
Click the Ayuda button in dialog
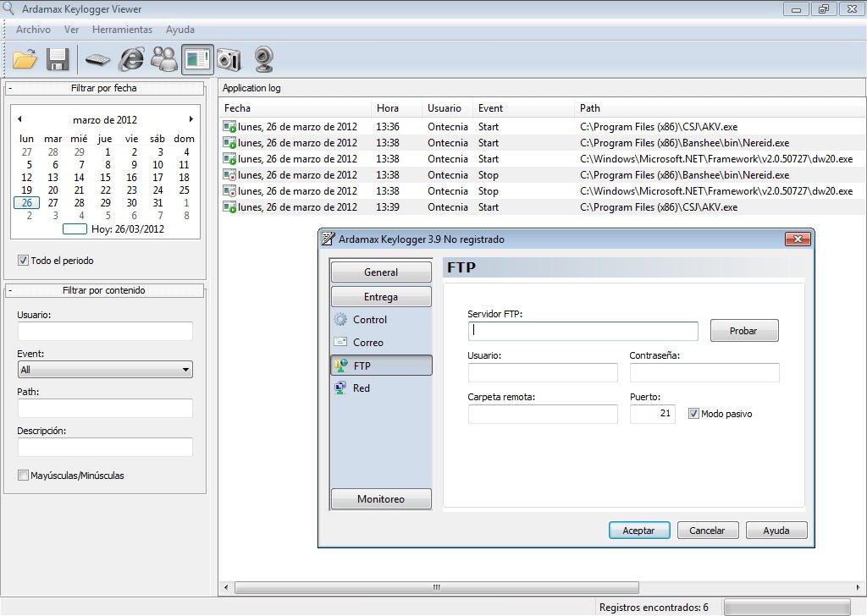(776, 531)
